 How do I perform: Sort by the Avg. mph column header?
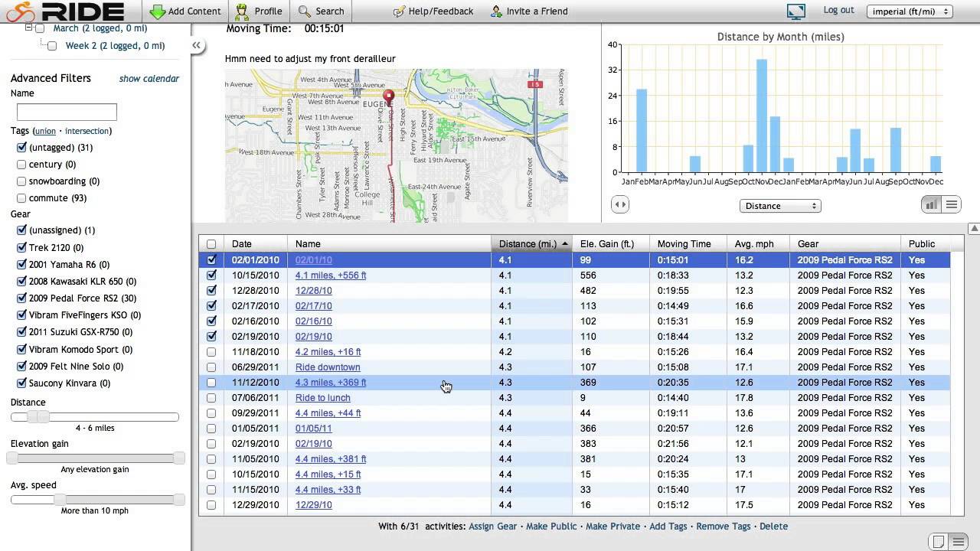(x=757, y=244)
